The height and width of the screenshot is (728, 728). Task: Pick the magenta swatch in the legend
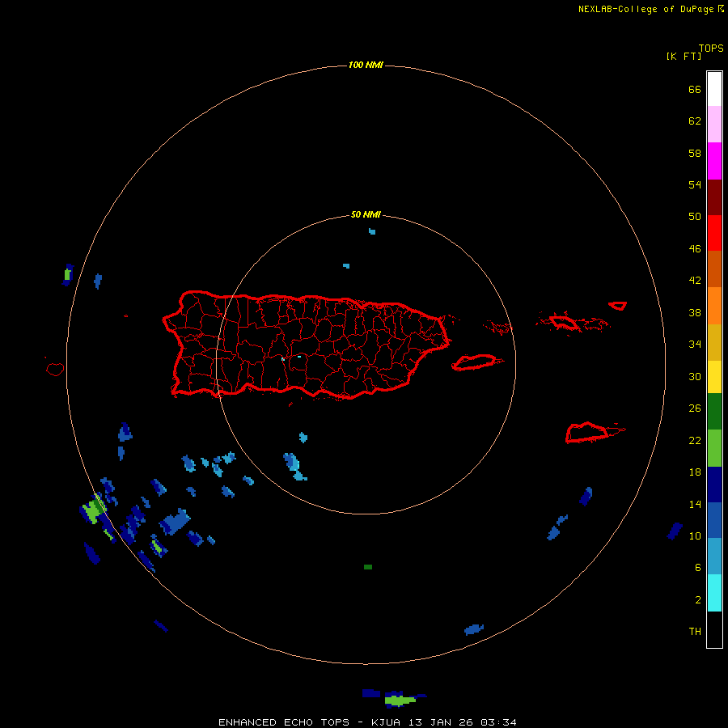click(x=714, y=161)
